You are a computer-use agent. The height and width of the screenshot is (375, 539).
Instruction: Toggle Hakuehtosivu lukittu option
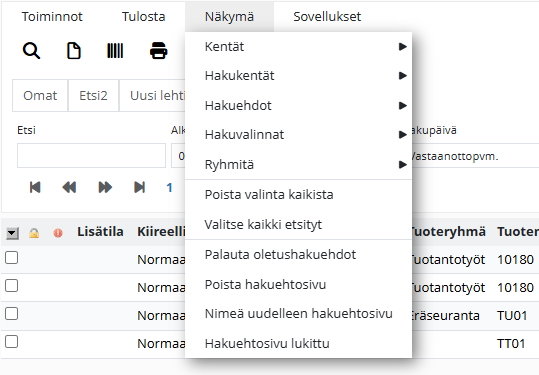[298, 343]
